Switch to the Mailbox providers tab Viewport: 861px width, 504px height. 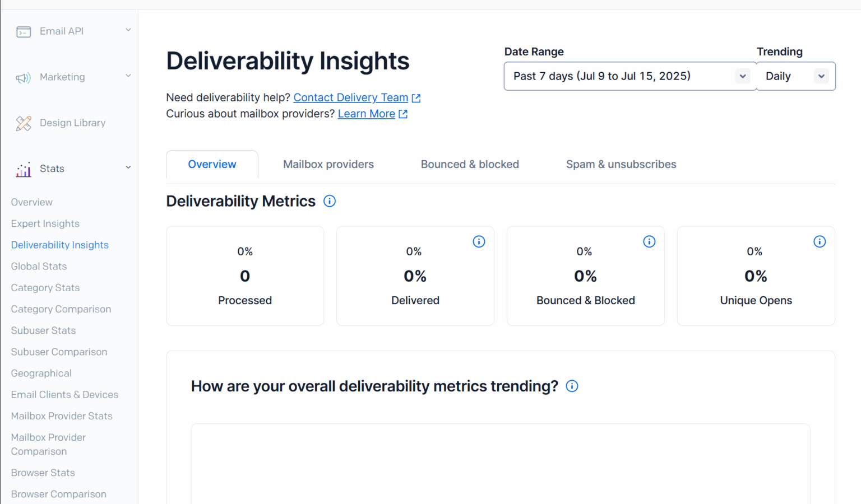point(328,164)
